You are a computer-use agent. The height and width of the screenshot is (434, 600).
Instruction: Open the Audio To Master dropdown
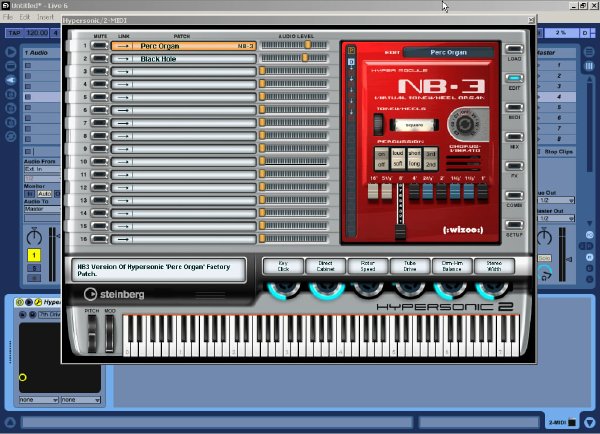pos(42,209)
